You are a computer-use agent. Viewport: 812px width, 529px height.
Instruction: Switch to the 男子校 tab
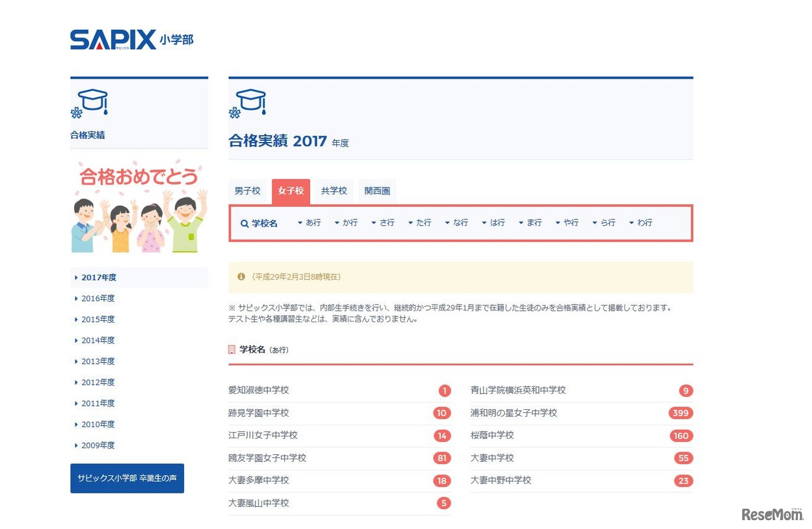coord(247,191)
